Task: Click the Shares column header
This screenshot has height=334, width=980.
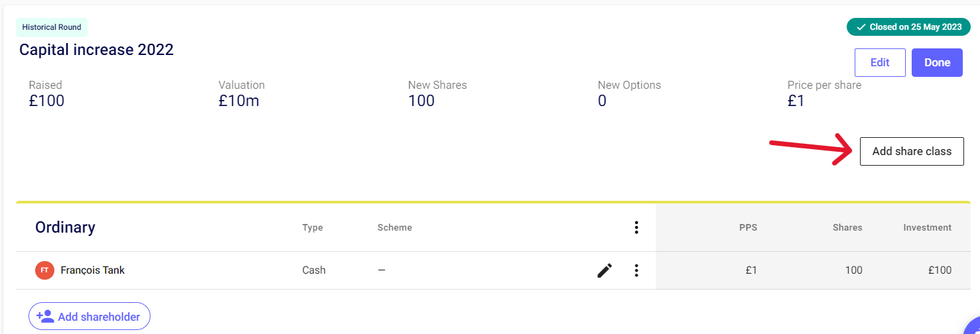Action: 847,228
